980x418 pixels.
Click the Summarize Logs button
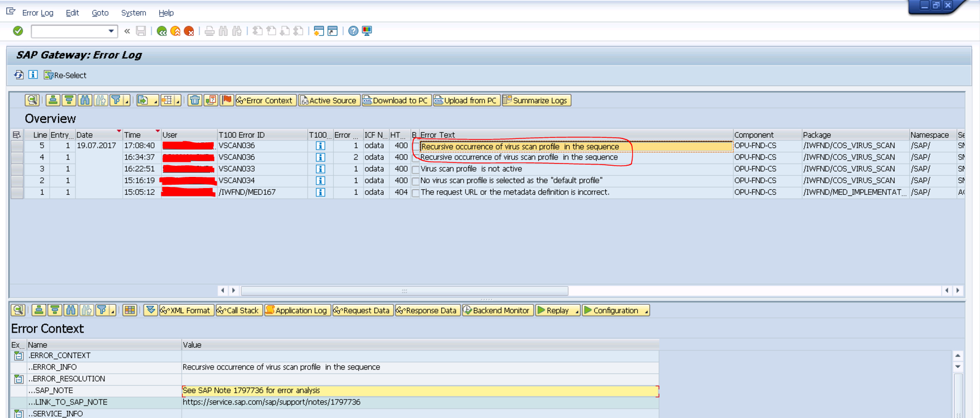click(x=537, y=100)
